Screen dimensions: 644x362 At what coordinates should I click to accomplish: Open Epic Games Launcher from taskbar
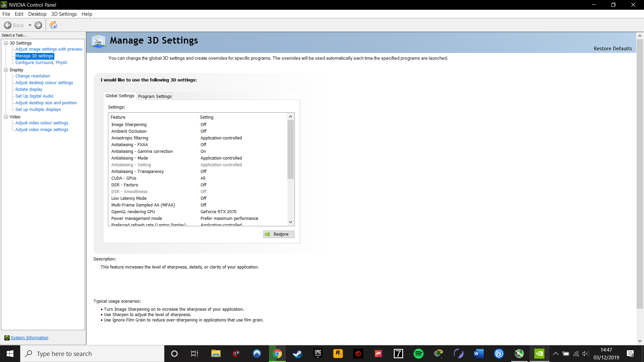pos(318,354)
